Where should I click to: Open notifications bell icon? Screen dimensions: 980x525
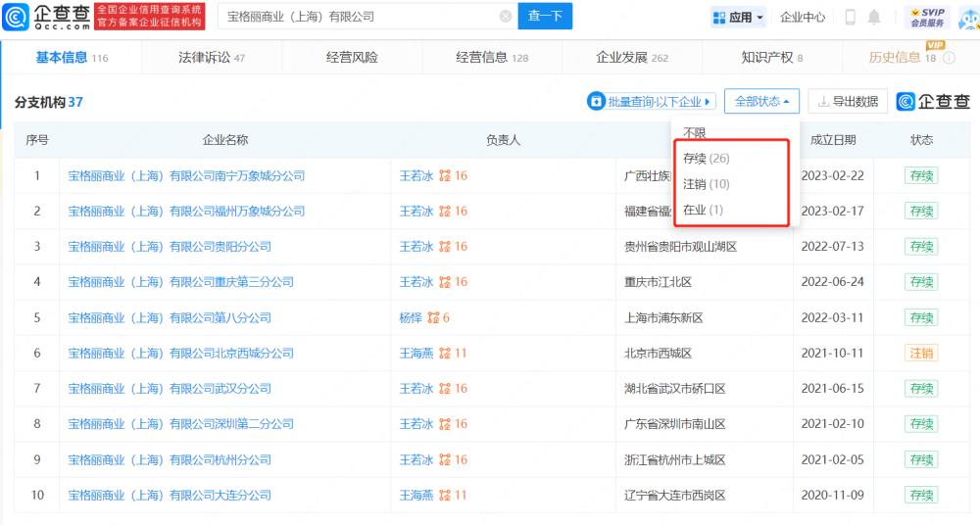point(874,17)
